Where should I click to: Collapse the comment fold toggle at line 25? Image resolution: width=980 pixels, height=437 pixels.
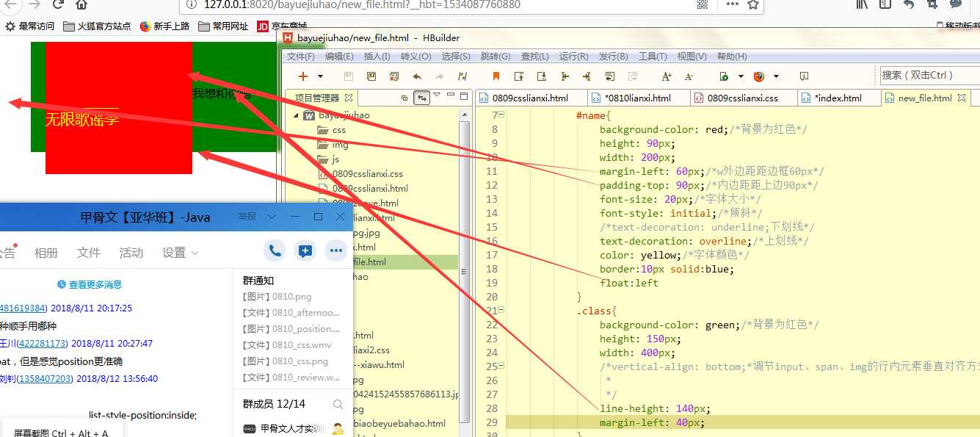pos(501,366)
